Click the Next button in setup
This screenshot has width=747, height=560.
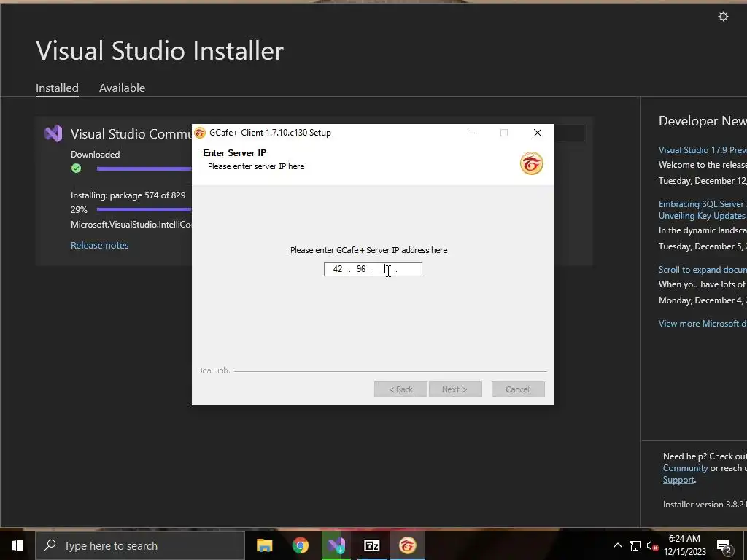455,389
